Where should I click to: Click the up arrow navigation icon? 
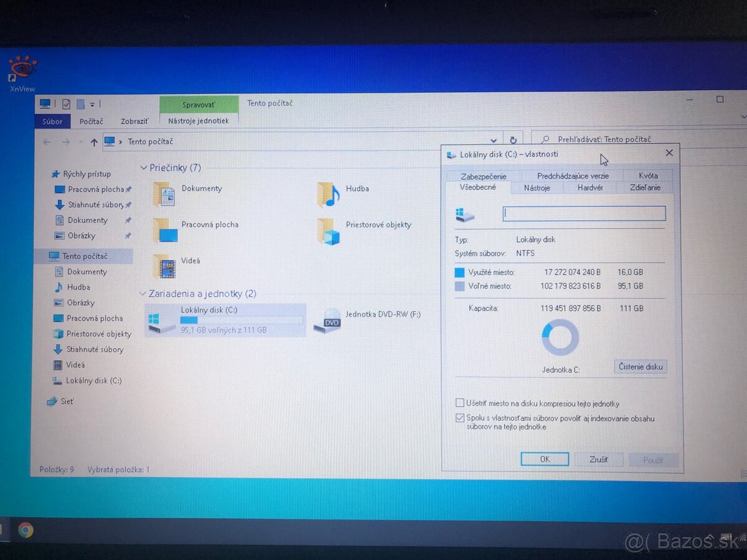[94, 141]
